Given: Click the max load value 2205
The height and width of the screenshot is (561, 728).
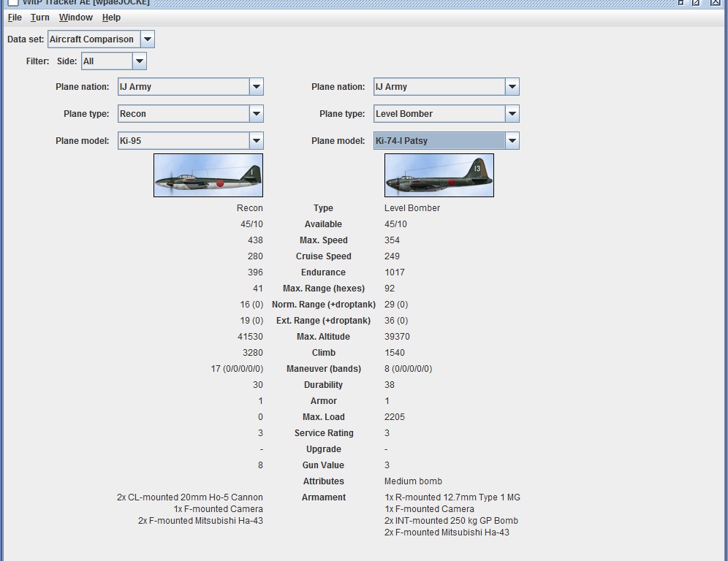Looking at the screenshot, I should tap(395, 417).
